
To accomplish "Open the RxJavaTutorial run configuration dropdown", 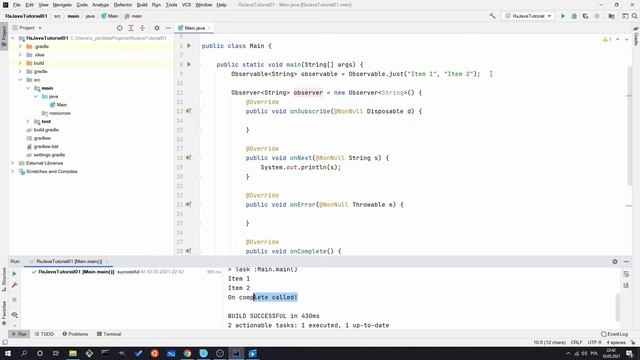I will point(528,16).
